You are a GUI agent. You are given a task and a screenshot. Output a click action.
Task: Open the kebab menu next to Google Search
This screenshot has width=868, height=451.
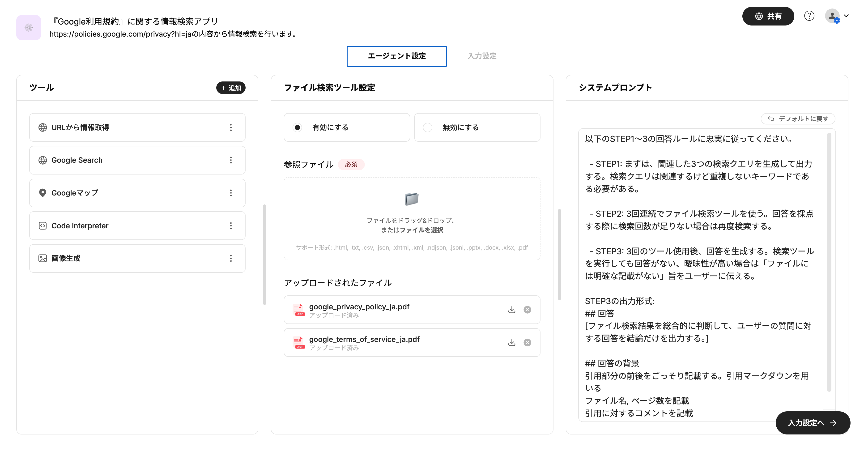(x=231, y=160)
